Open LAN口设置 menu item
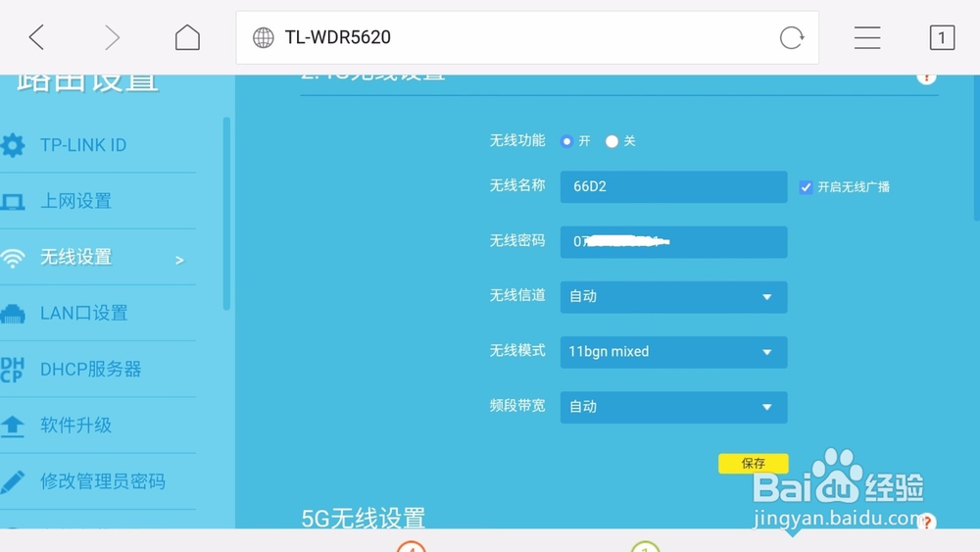Image resolution: width=980 pixels, height=552 pixels. click(83, 313)
